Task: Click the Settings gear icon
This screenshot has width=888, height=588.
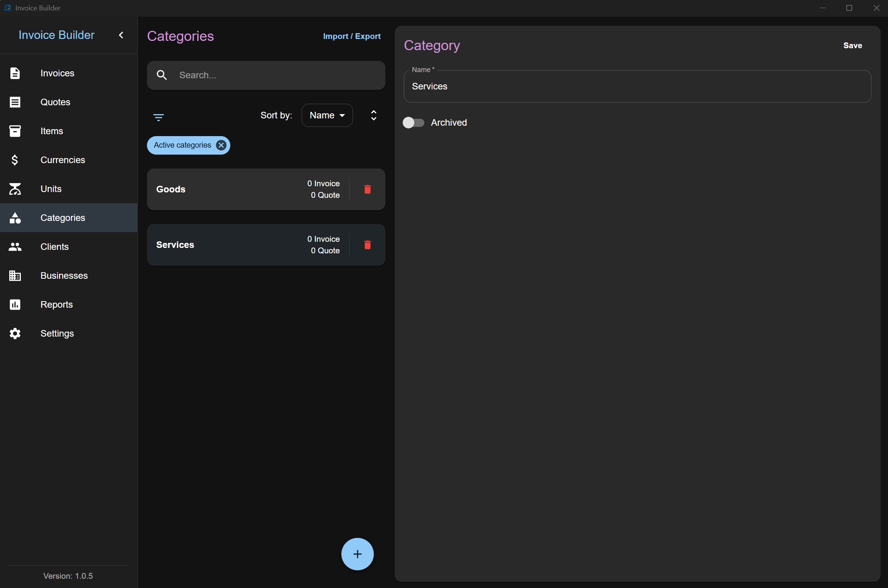Action: [x=15, y=333]
